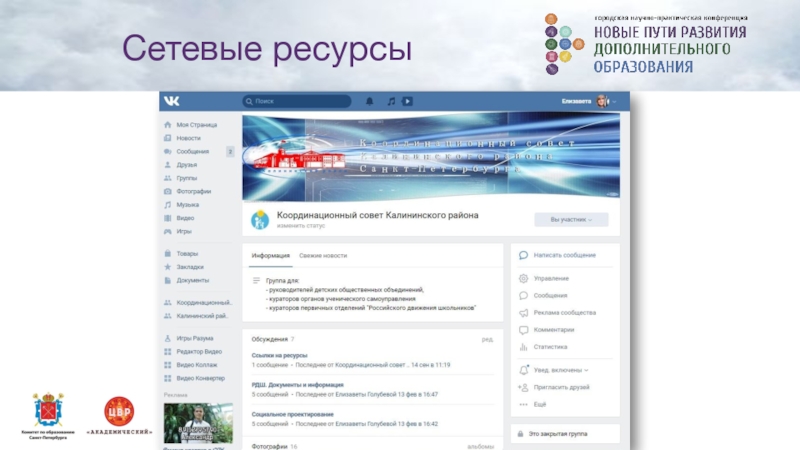Click the Товары bag icon
Image resolution: width=800 pixels, height=450 pixels.
167,254
